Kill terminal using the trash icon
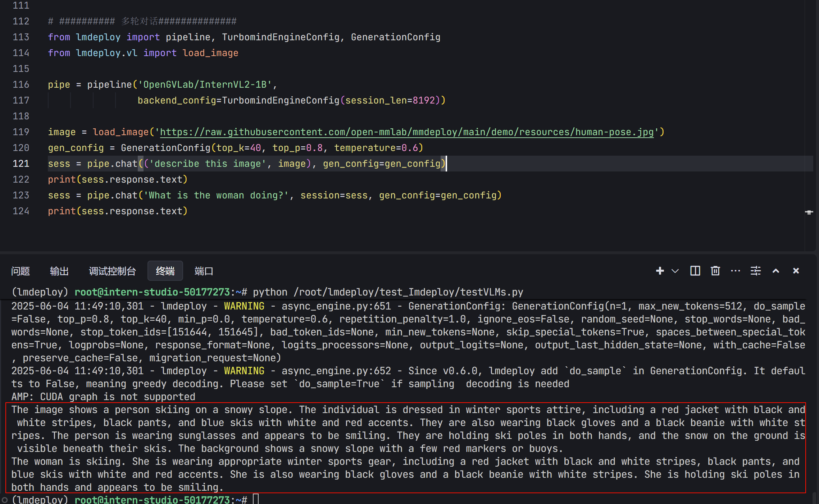The height and width of the screenshot is (504, 819). point(715,271)
